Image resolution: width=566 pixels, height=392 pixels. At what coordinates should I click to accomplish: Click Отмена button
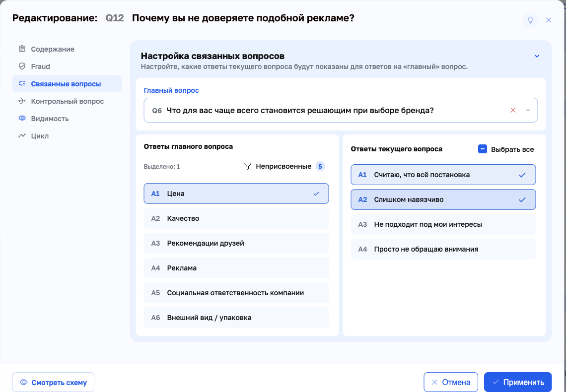(x=451, y=382)
